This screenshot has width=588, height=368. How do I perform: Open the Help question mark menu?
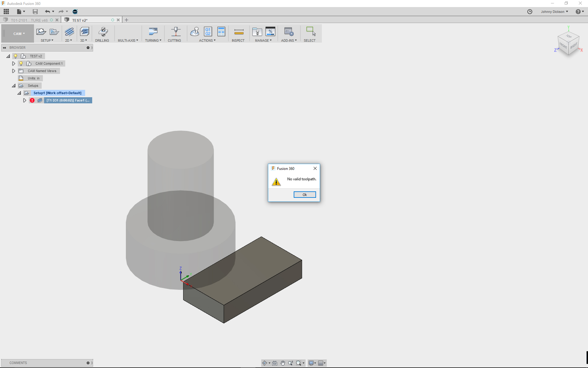tap(579, 12)
